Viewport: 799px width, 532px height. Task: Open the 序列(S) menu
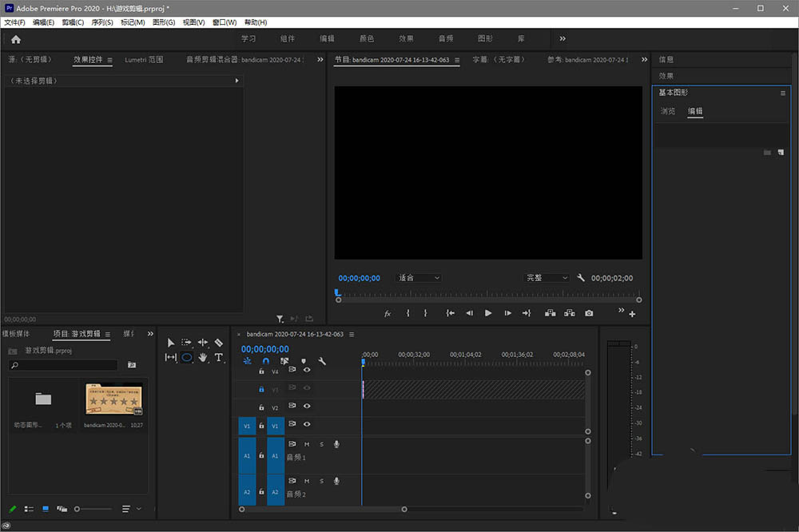102,22
